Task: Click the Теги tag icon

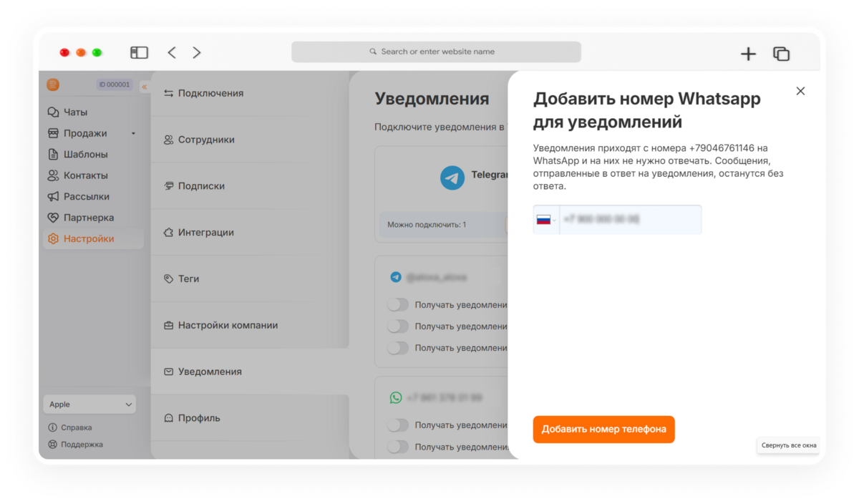Action: (169, 278)
